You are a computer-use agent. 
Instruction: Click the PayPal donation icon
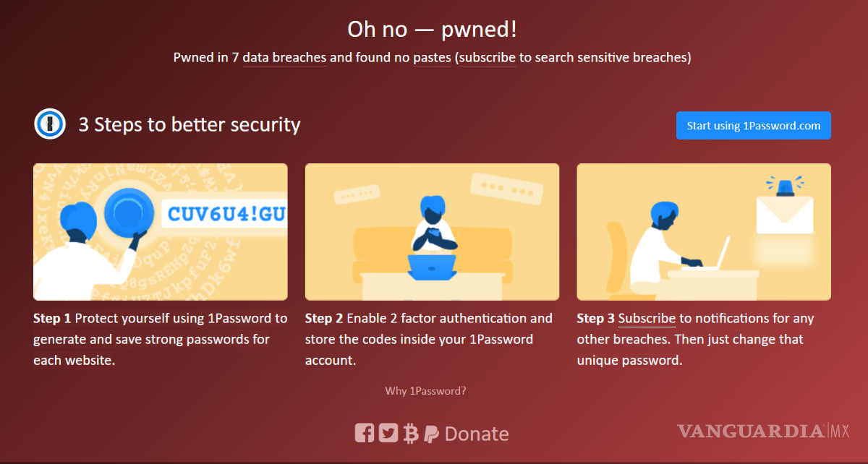431,432
